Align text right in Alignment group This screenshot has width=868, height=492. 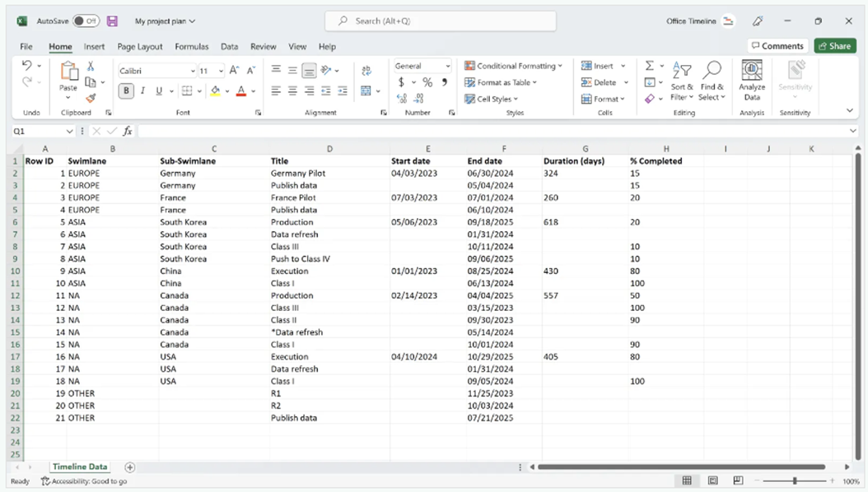[x=309, y=91]
